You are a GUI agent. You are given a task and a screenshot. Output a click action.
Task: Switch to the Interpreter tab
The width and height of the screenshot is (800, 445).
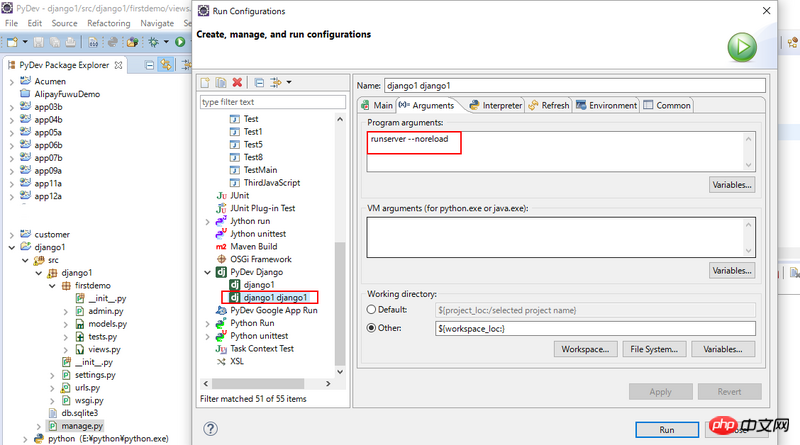tap(496, 105)
